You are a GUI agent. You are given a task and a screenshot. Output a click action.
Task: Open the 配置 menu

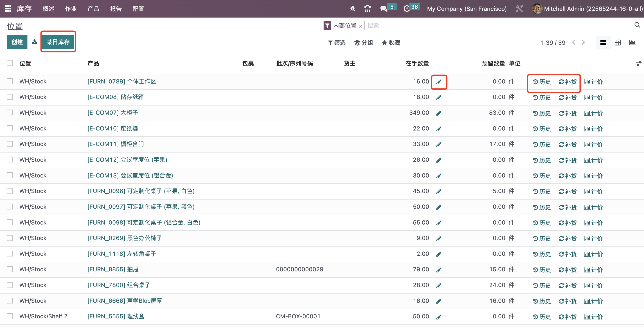click(x=139, y=9)
